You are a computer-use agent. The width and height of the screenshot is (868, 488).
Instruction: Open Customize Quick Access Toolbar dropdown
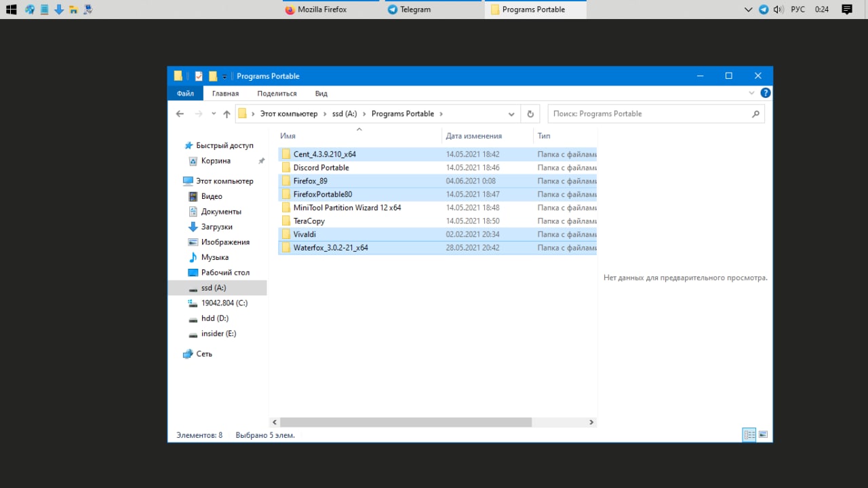coord(224,76)
